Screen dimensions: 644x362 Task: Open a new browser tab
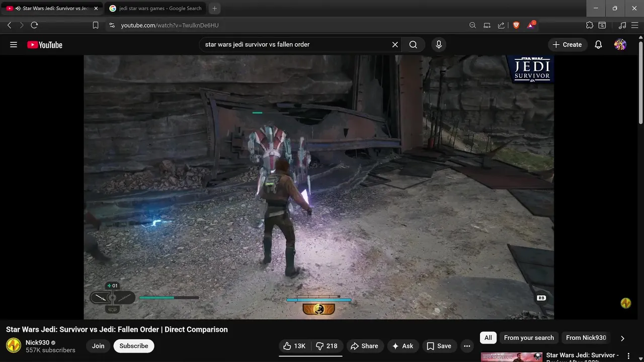coord(215,9)
